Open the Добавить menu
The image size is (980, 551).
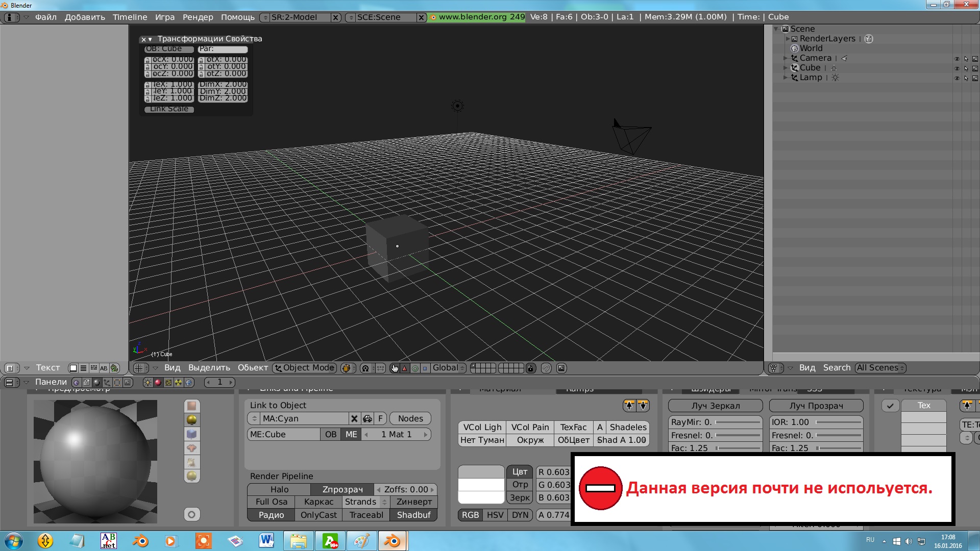83,16
